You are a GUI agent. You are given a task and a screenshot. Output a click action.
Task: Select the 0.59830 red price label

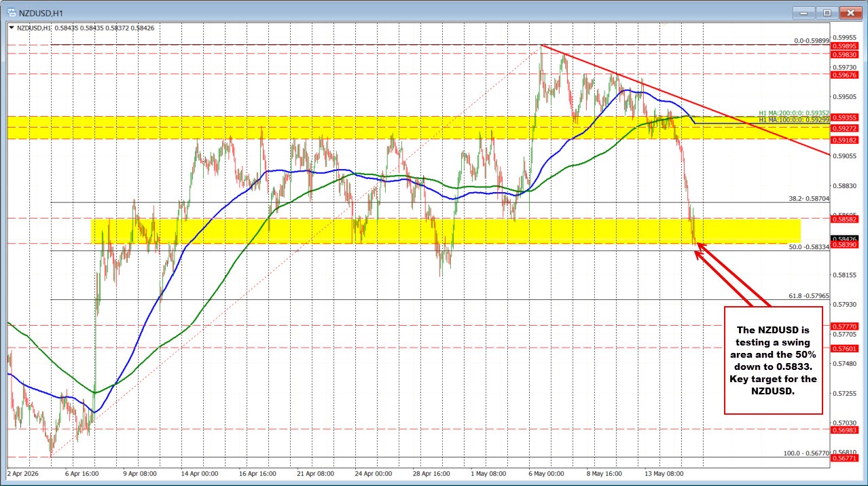pyautogui.click(x=846, y=55)
